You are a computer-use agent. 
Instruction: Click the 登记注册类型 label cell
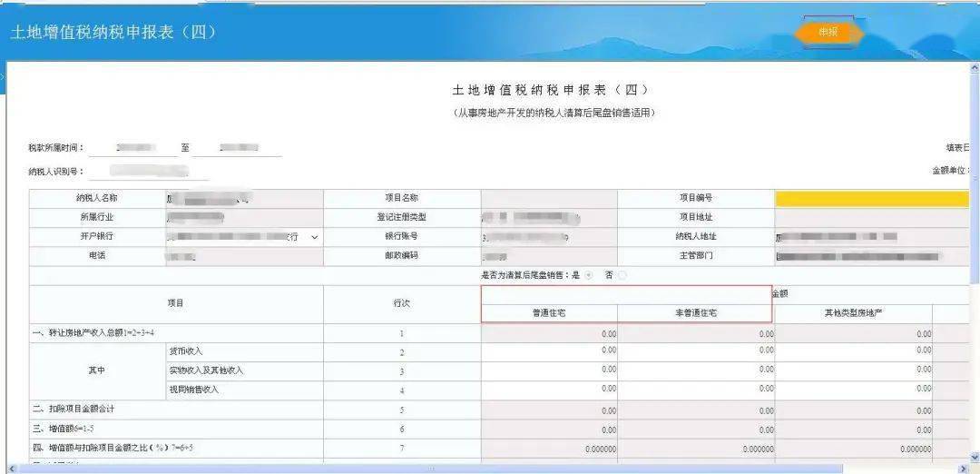coord(401,218)
